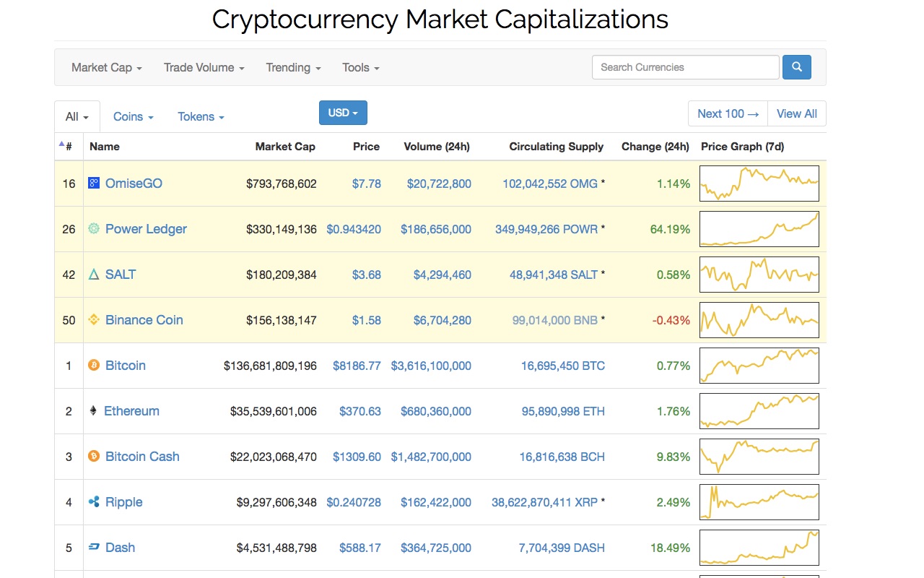Click the View All link
The height and width of the screenshot is (578, 924).
click(x=796, y=113)
